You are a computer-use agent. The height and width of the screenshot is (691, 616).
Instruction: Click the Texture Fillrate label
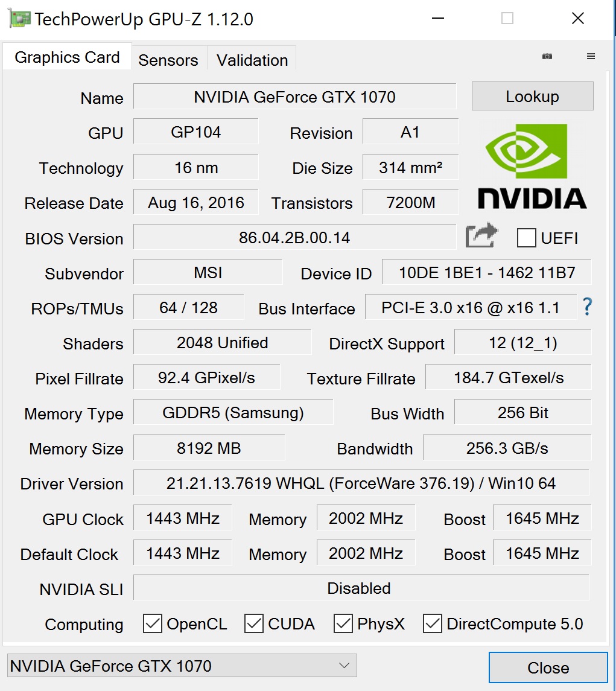point(361,378)
